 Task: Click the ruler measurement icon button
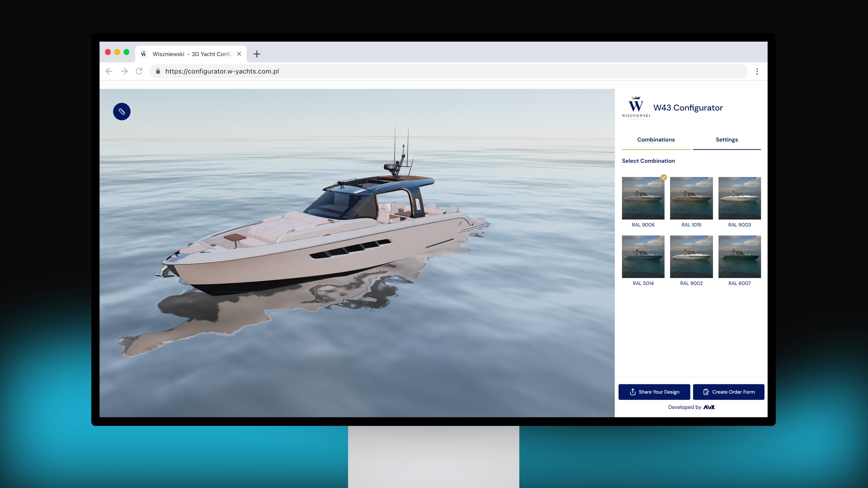pyautogui.click(x=122, y=111)
